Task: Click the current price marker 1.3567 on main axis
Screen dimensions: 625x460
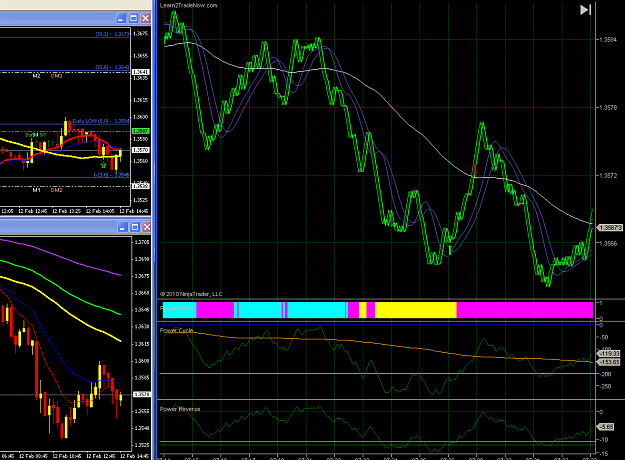Action: click(x=610, y=228)
